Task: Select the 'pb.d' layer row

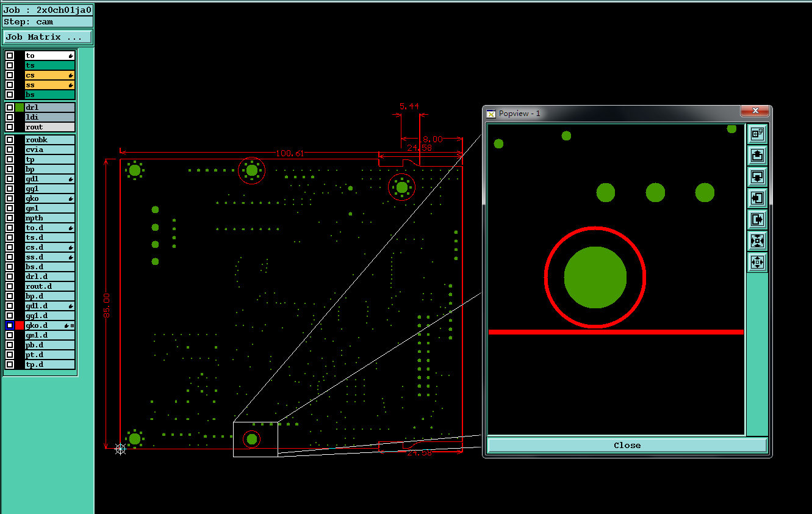Action: tap(50, 345)
